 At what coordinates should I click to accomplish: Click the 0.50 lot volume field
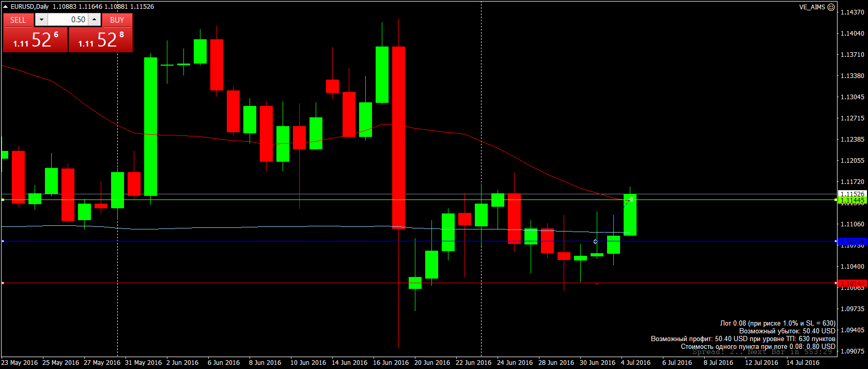(68, 20)
